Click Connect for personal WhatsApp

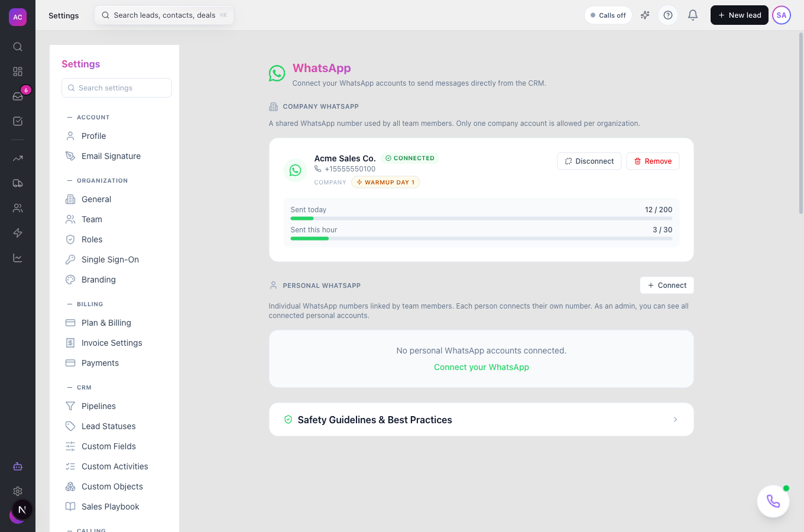pos(667,285)
